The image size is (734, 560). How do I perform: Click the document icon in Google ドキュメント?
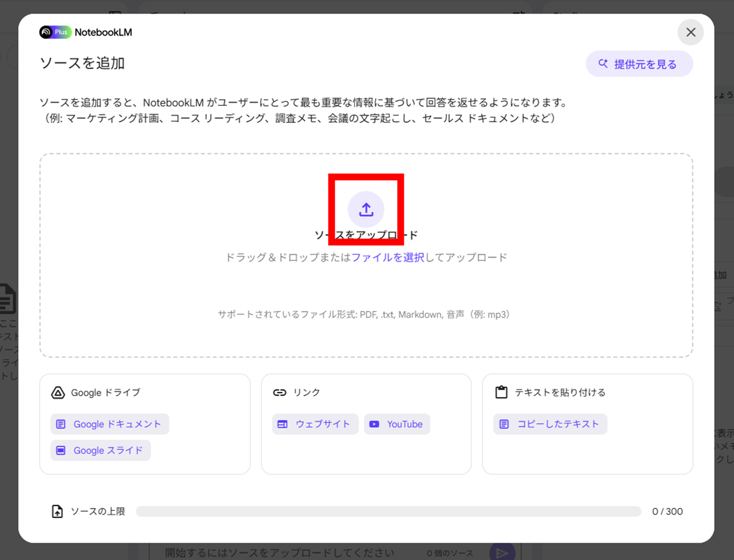click(61, 424)
